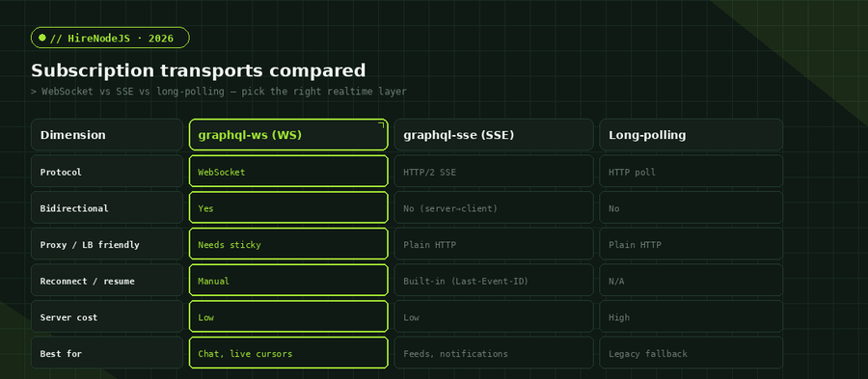Click the Manual cell
The width and height of the screenshot is (868, 379).
[288, 280]
